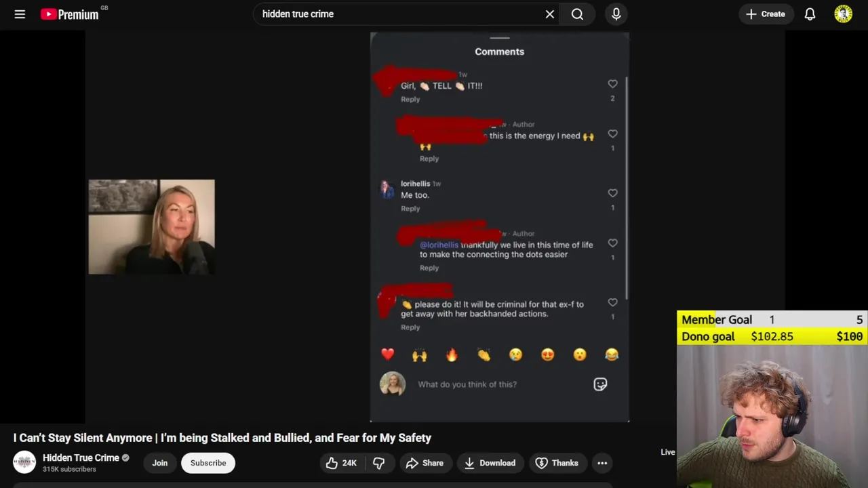This screenshot has width=868, height=488.
Task: Join the Hidden True Crime channel membership
Action: coord(160,463)
